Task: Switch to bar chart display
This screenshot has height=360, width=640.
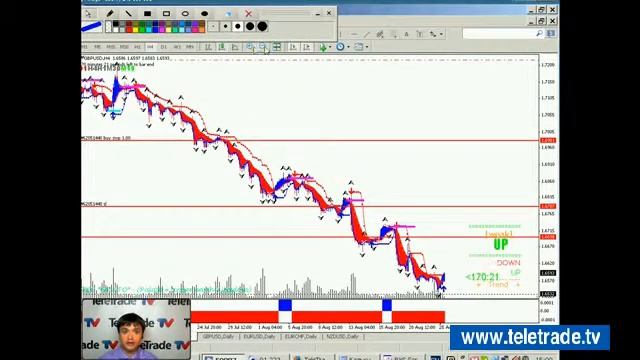Action: pyautogui.click(x=208, y=47)
